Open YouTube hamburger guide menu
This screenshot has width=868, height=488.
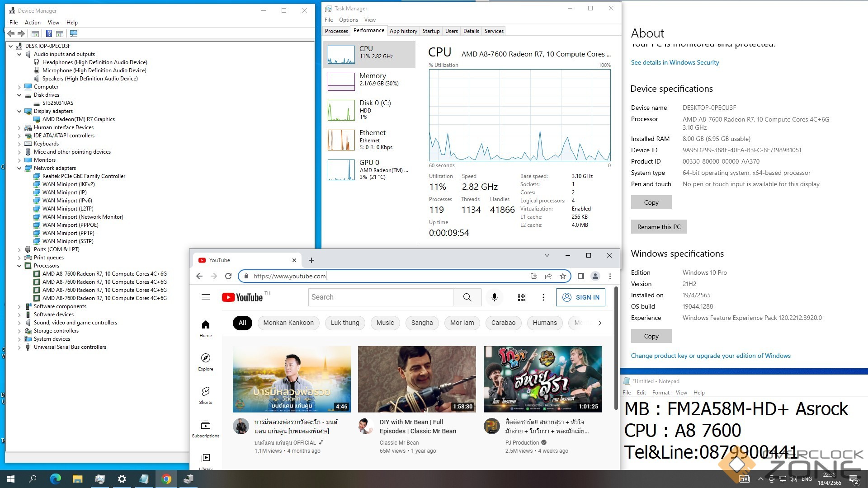tap(206, 297)
